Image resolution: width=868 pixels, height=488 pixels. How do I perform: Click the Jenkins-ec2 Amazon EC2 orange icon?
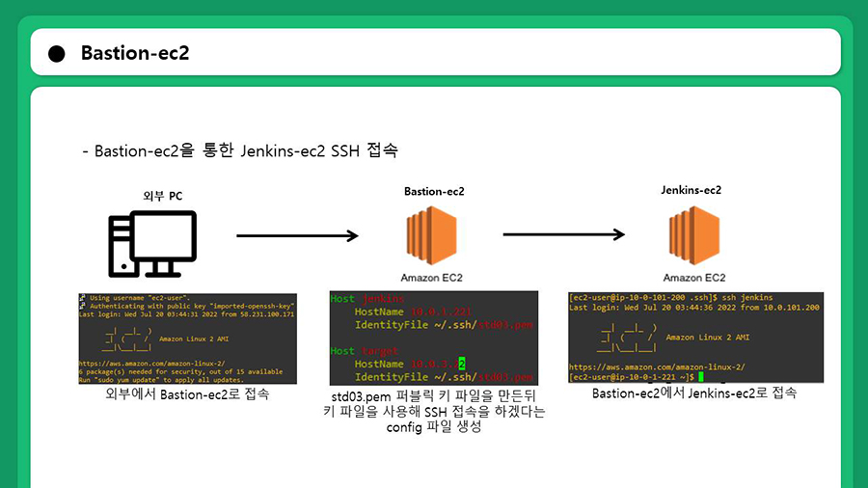[694, 235]
